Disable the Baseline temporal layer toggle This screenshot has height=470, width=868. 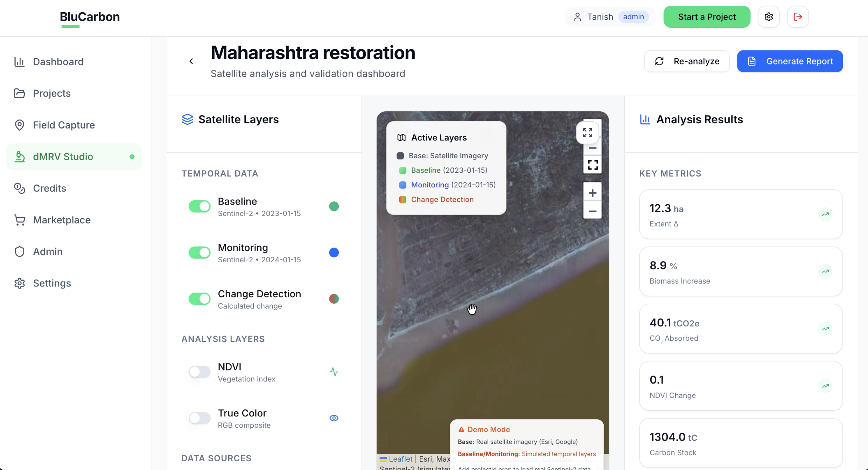point(199,206)
